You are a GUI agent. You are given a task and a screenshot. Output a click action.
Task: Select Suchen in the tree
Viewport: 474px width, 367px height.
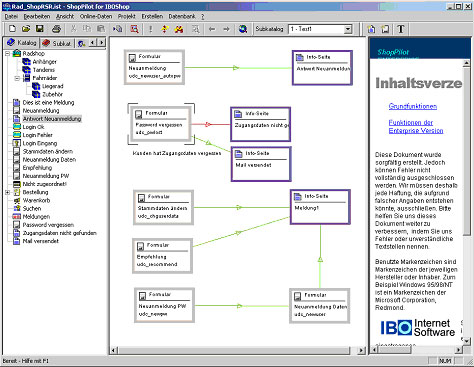click(32, 208)
